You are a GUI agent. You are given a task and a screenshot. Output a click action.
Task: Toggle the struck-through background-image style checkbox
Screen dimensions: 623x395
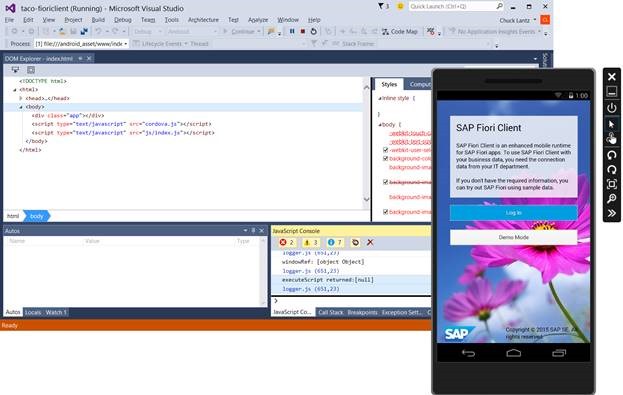[385, 182]
